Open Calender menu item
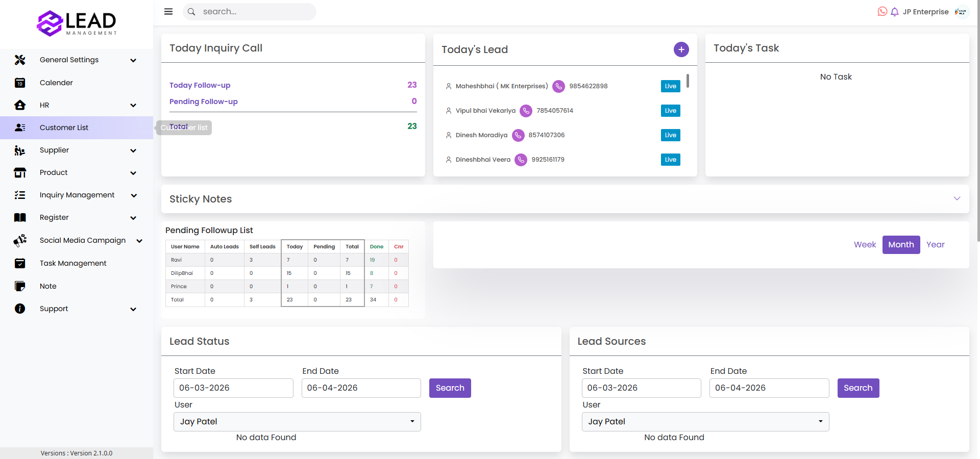This screenshot has height=459, width=980. point(77,83)
